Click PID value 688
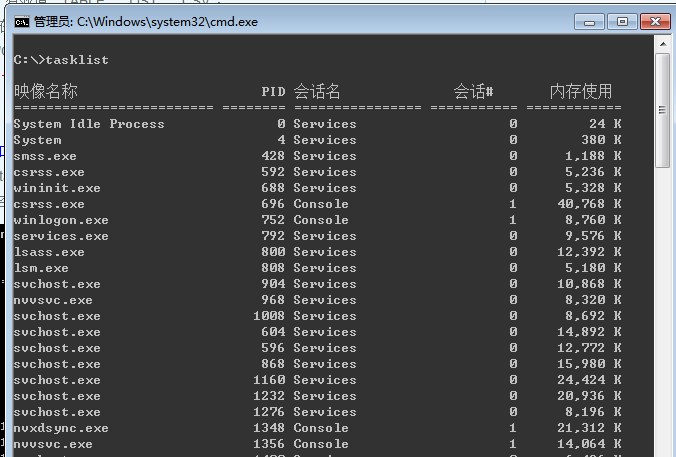Viewport: 676px width, 457px height. [x=273, y=188]
